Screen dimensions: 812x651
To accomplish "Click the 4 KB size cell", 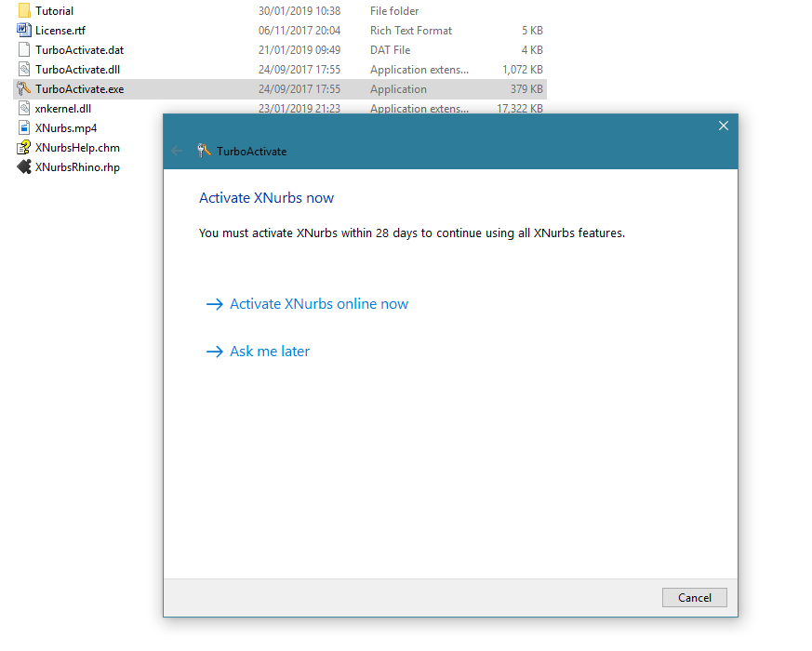I will [x=532, y=50].
